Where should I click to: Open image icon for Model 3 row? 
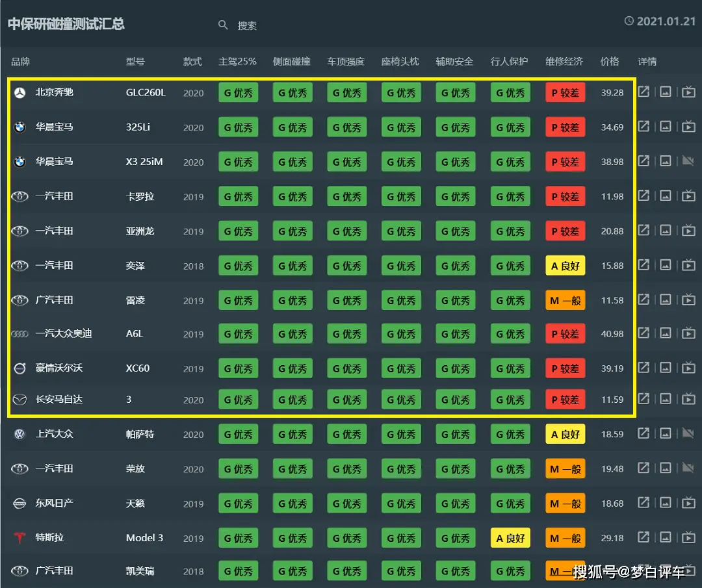tap(666, 537)
